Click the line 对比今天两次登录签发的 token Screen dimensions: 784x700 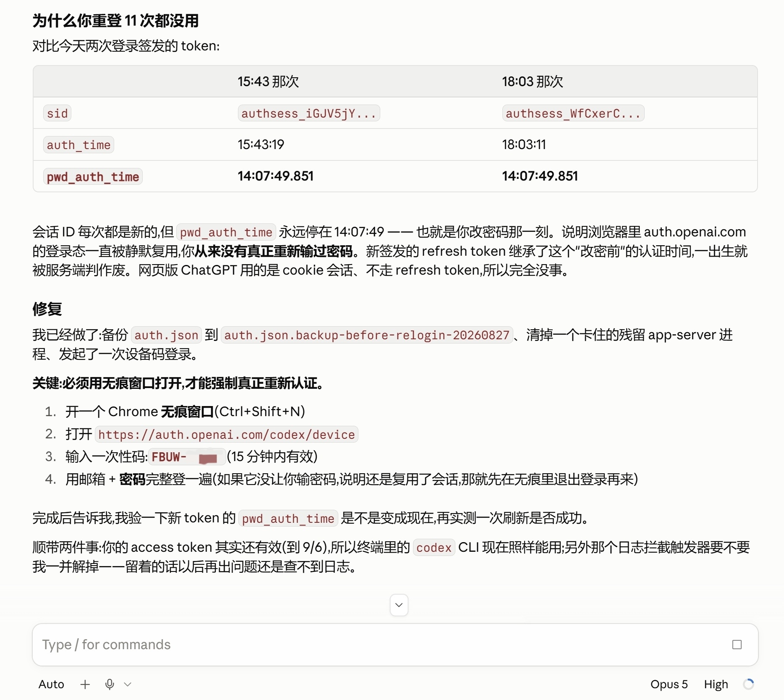(x=126, y=46)
